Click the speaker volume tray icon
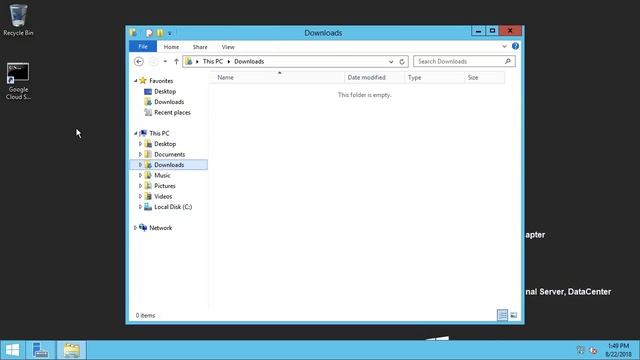Screen dimensions: 640x360 (593, 350)
